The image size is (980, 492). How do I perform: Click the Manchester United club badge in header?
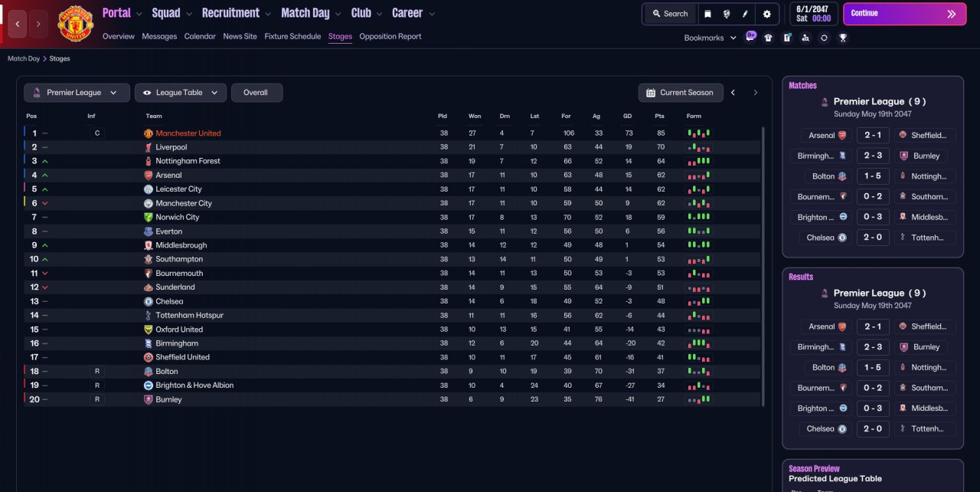(x=75, y=24)
